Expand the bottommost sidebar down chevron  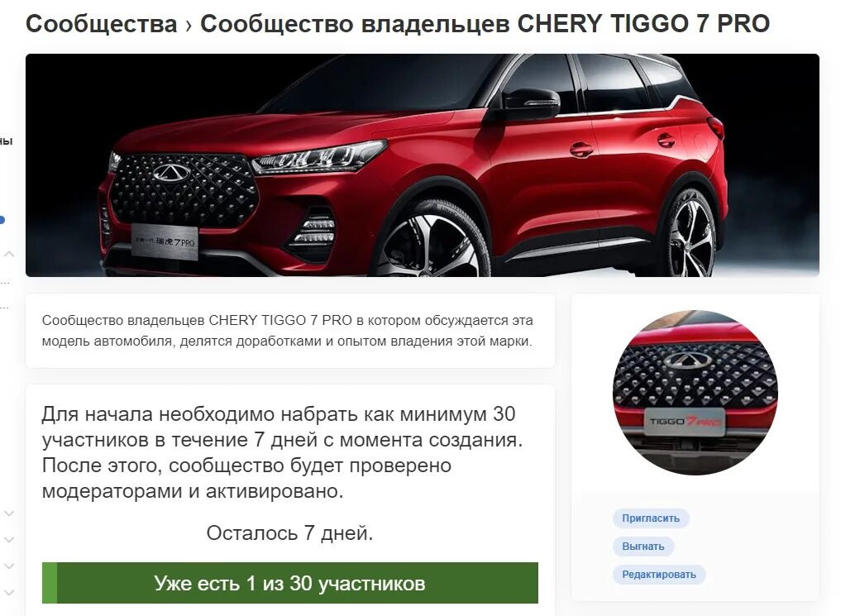click(x=9, y=592)
